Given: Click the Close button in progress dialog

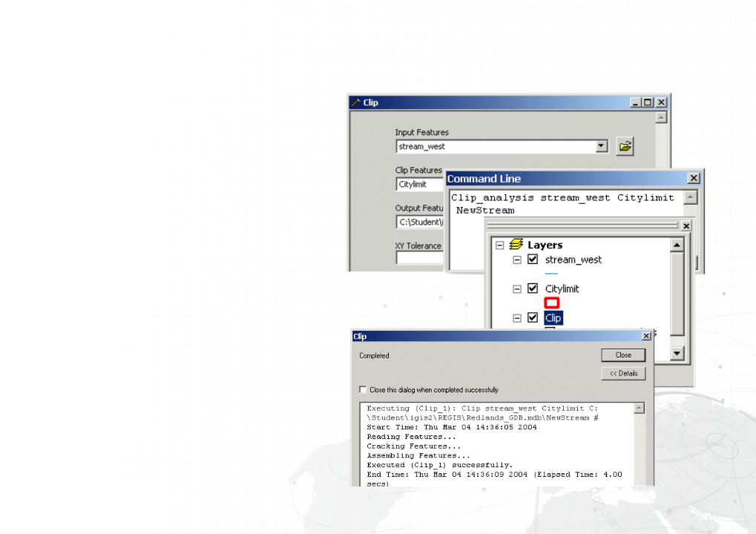Looking at the screenshot, I should point(623,355).
